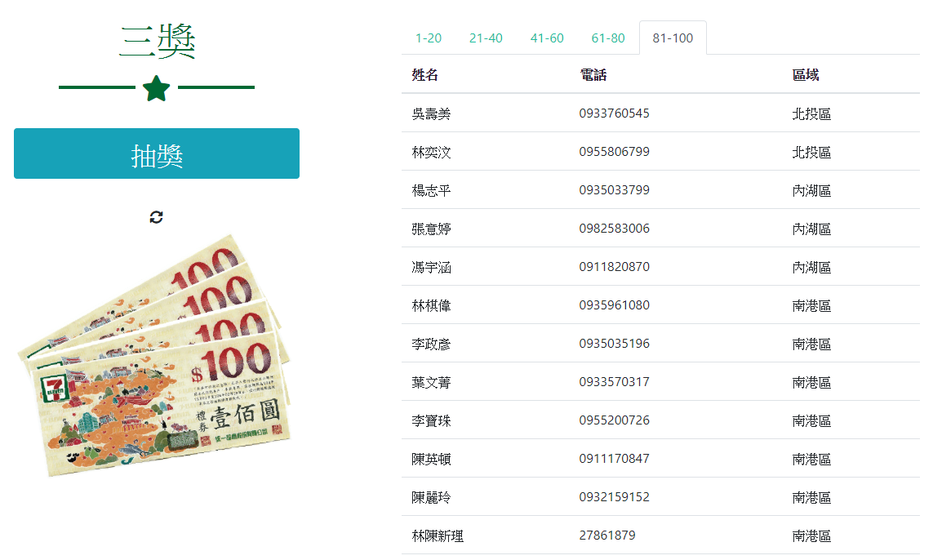Click 內湖區 in 張意婷's row
This screenshot has height=560, width=933.
[x=811, y=229]
